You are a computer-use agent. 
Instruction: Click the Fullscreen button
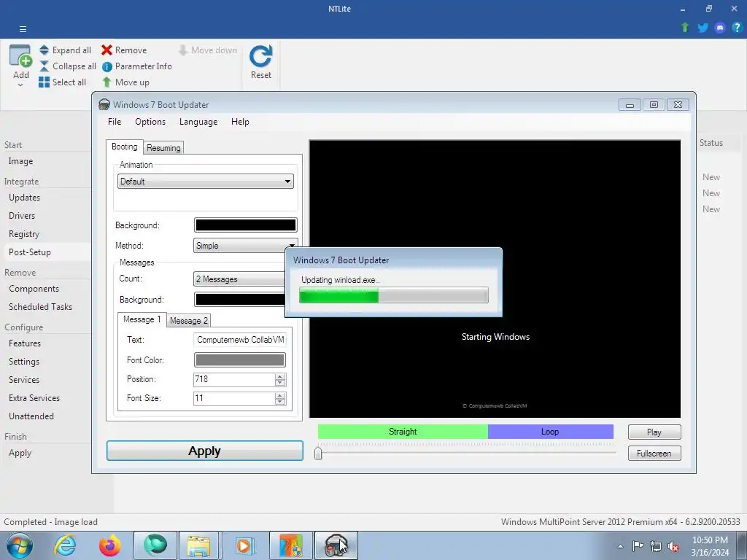[654, 454]
